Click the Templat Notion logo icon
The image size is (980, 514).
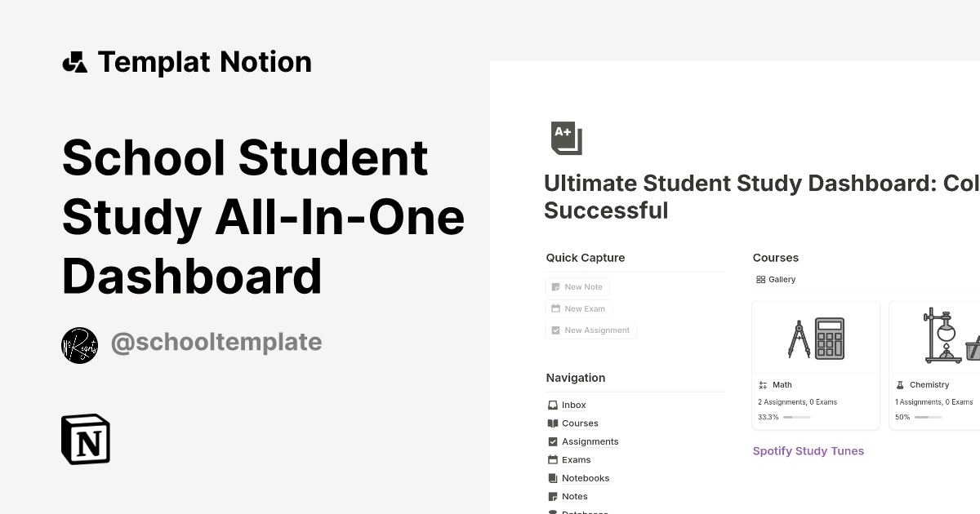[75, 61]
